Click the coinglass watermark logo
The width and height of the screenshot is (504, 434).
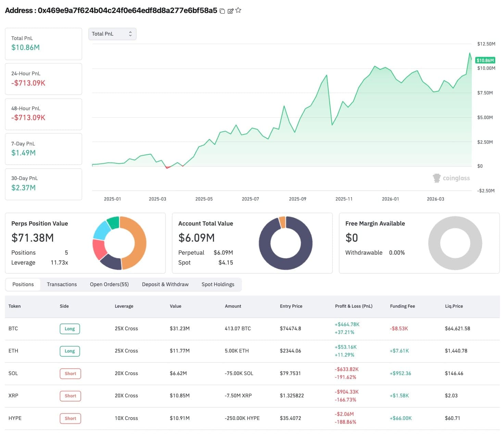[x=451, y=178]
